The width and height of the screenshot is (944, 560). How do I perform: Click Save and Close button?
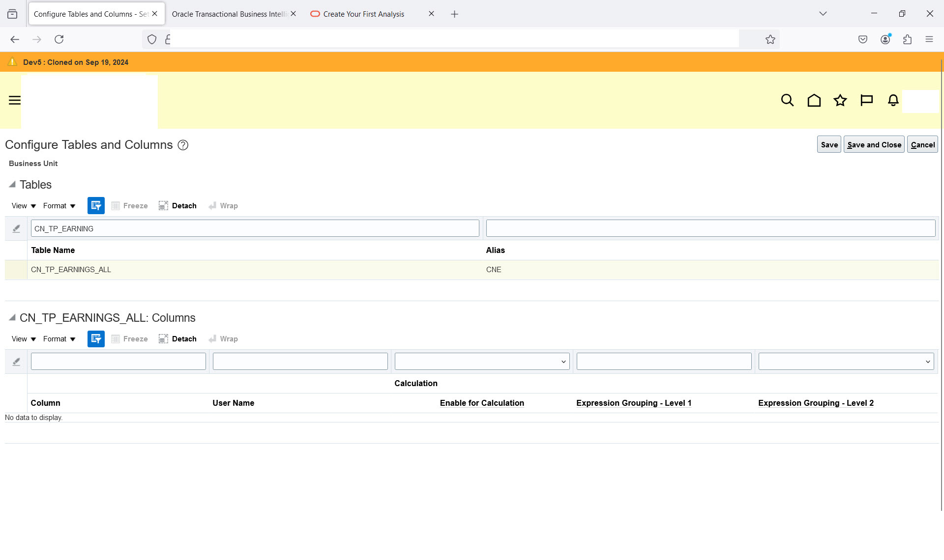click(x=874, y=144)
